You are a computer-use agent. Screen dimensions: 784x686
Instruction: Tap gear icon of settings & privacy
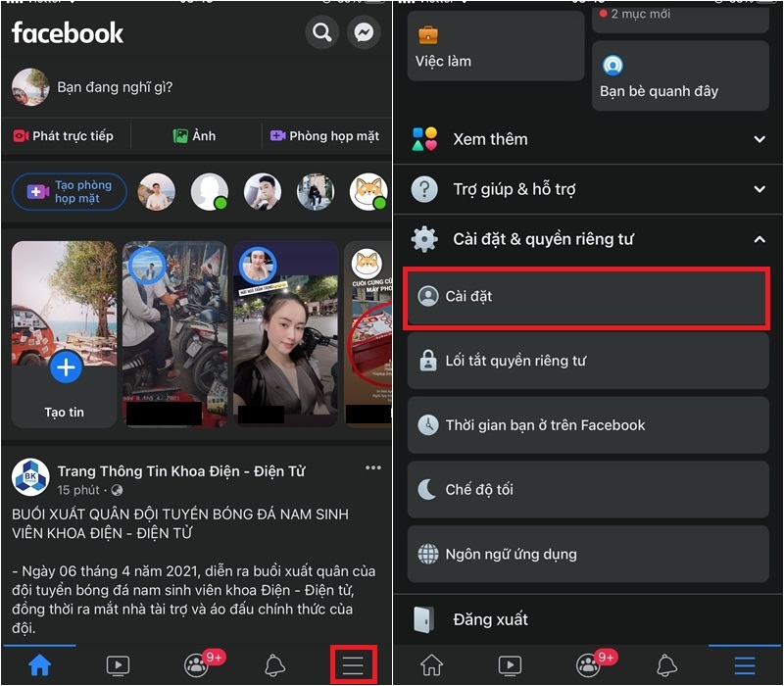click(x=424, y=239)
